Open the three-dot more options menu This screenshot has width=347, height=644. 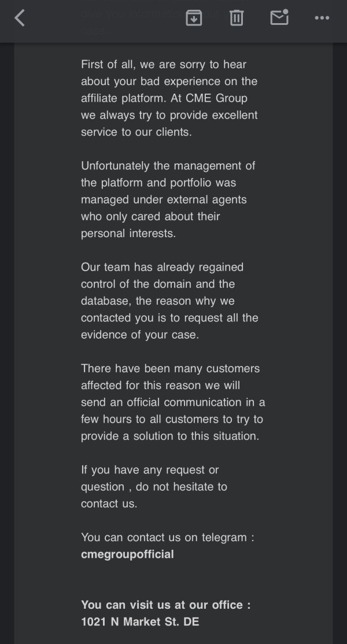pos(322,18)
